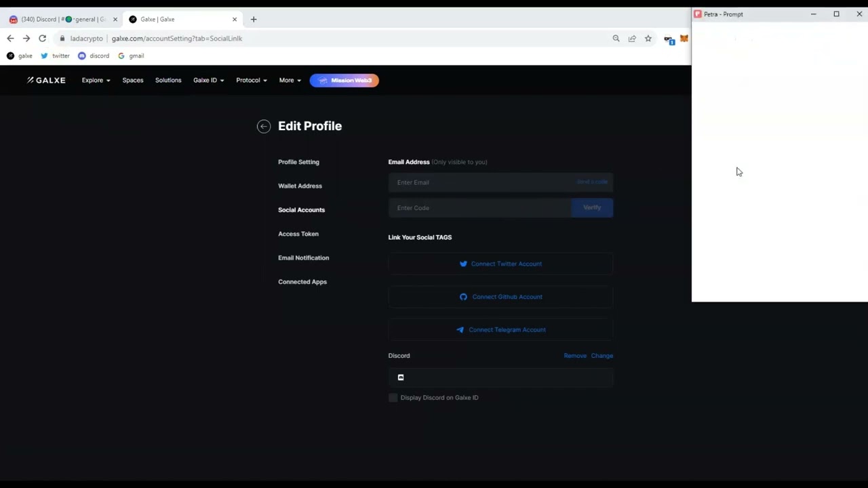Click the back arrow beside Edit Profile
The width and height of the screenshot is (868, 488).
tap(264, 126)
